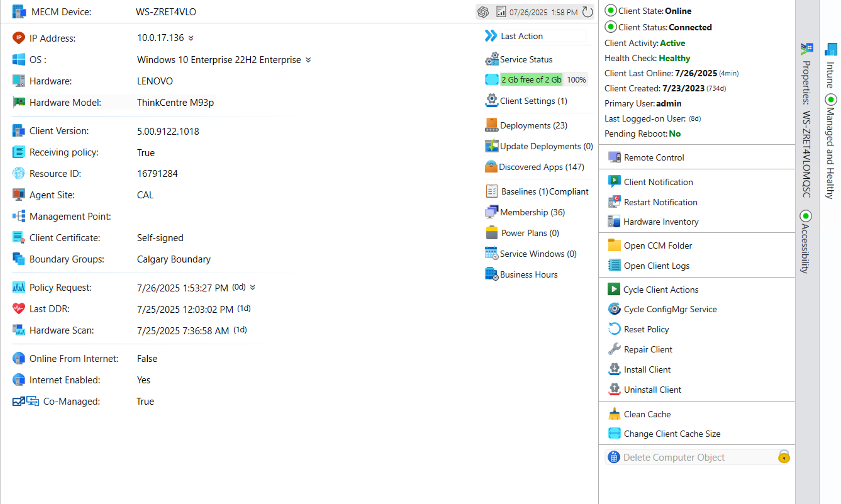Click the Last DDR timestamp
The image size is (841, 504).
185,309
